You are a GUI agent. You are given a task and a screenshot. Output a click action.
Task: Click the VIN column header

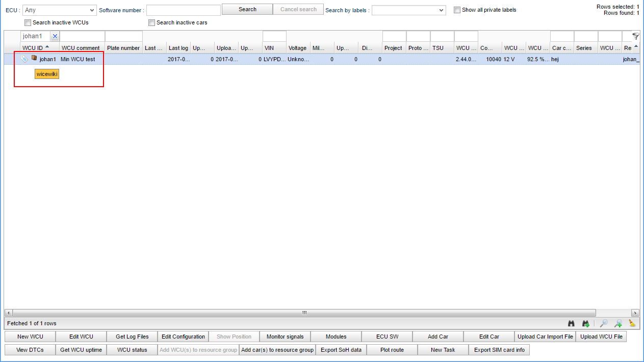(x=269, y=48)
